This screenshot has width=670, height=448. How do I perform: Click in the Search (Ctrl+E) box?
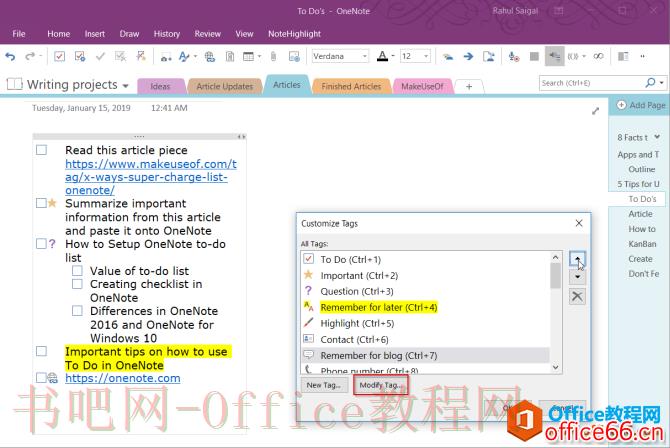coord(592,83)
